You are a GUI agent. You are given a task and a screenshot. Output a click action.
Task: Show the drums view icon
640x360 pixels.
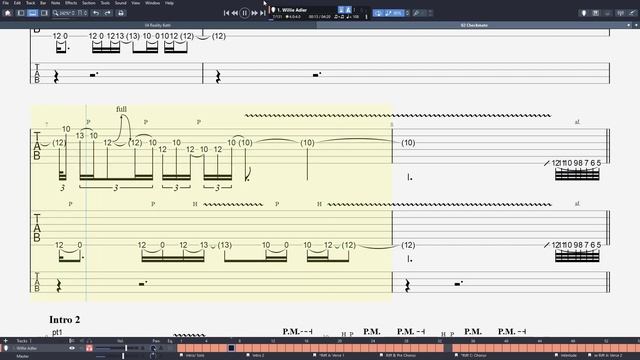[x=607, y=13]
